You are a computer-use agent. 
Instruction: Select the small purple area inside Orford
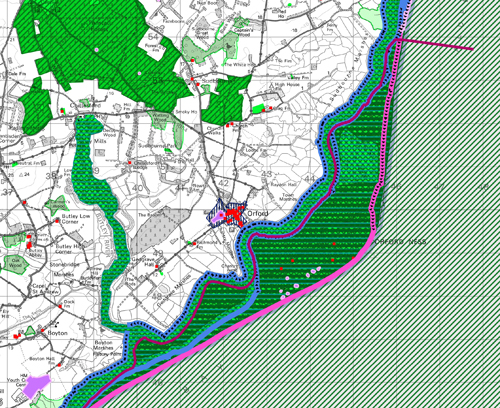(218, 216)
